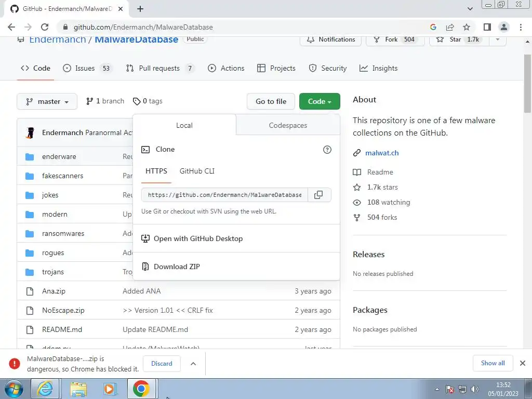
Task: Open the Projects tab
Action: [x=276, y=68]
